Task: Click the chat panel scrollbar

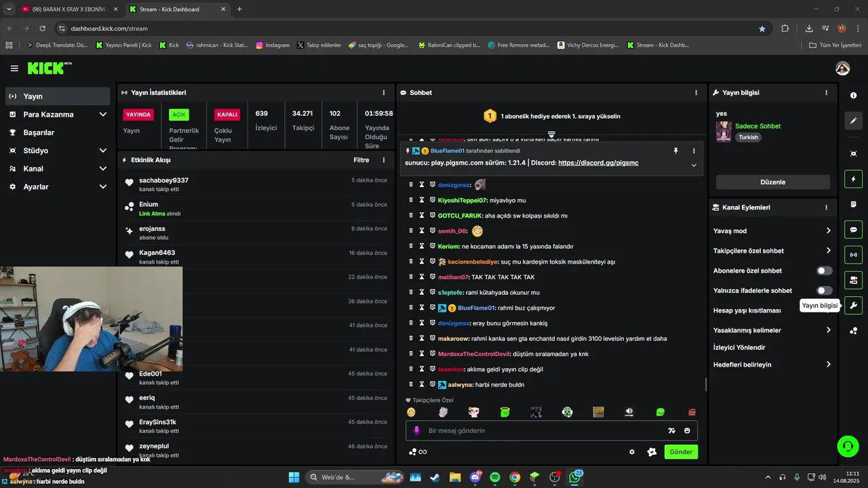Action: coord(705,384)
